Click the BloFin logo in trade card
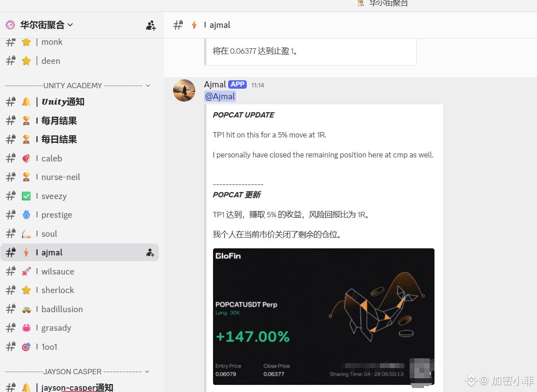537x392 pixels. 228,256
